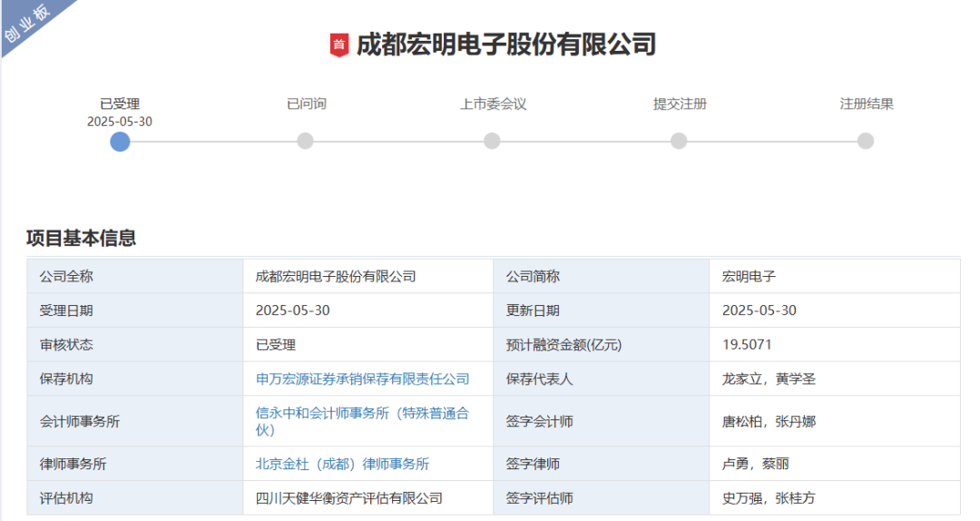This screenshot has height=521, width=980.
Task: Open 信永中和会计师事务所 link
Action: pos(362,421)
